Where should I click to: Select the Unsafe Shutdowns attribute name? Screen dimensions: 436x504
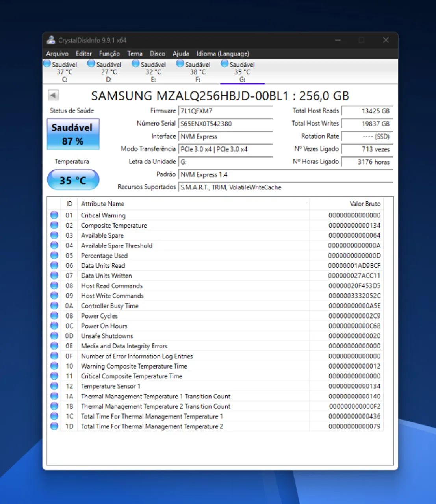pyautogui.click(x=107, y=336)
